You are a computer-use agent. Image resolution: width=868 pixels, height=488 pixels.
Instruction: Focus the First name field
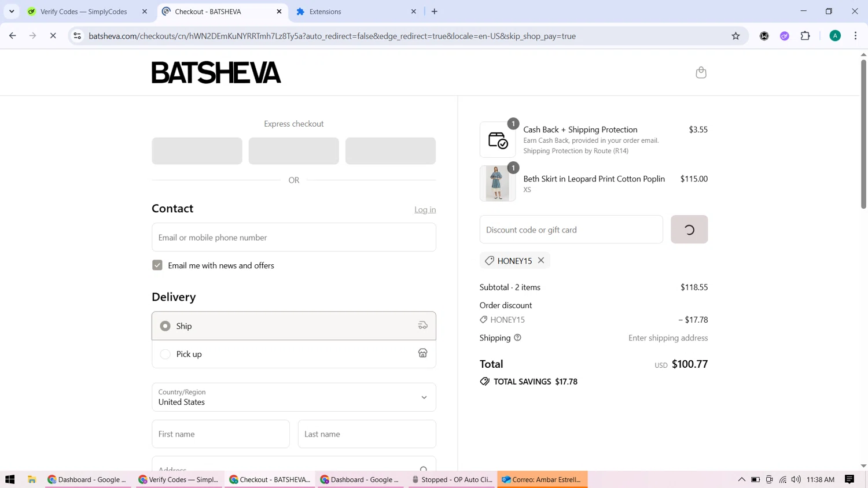click(x=220, y=434)
